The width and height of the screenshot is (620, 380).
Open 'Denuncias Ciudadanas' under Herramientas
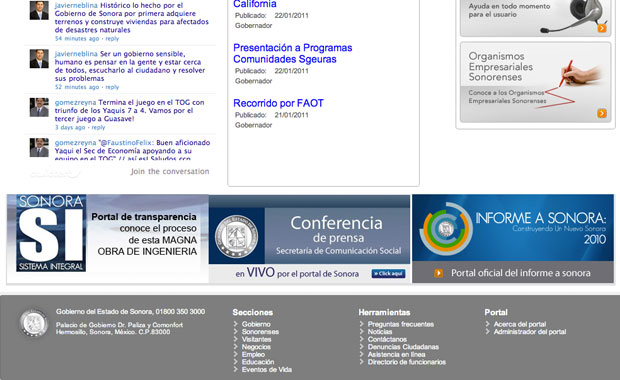[x=403, y=347]
